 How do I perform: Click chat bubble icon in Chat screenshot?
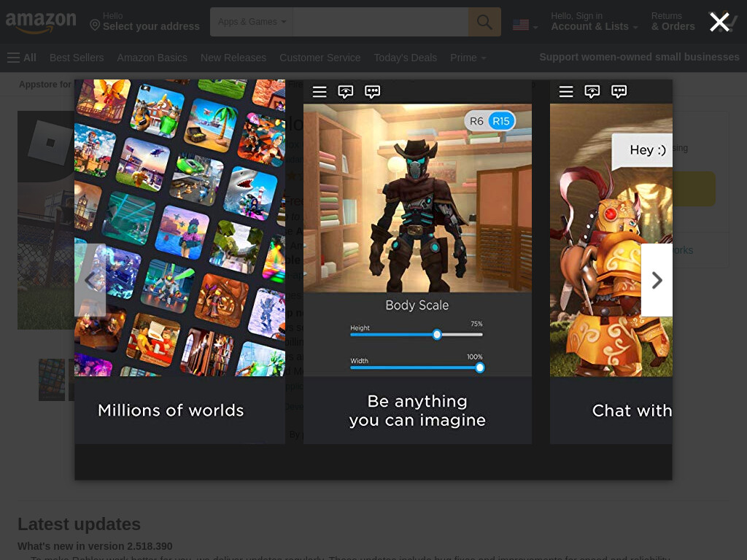coord(619,91)
